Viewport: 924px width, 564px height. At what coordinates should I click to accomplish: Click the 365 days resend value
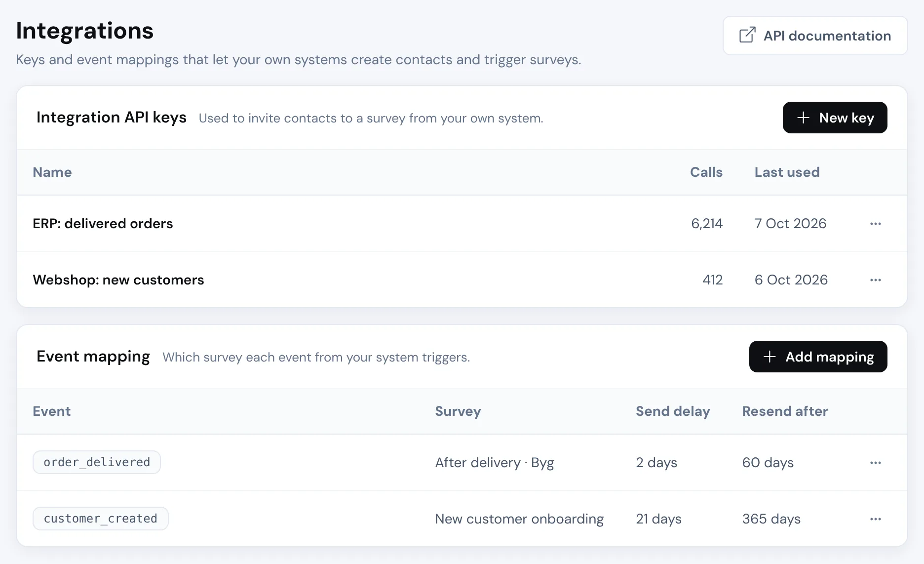click(771, 519)
